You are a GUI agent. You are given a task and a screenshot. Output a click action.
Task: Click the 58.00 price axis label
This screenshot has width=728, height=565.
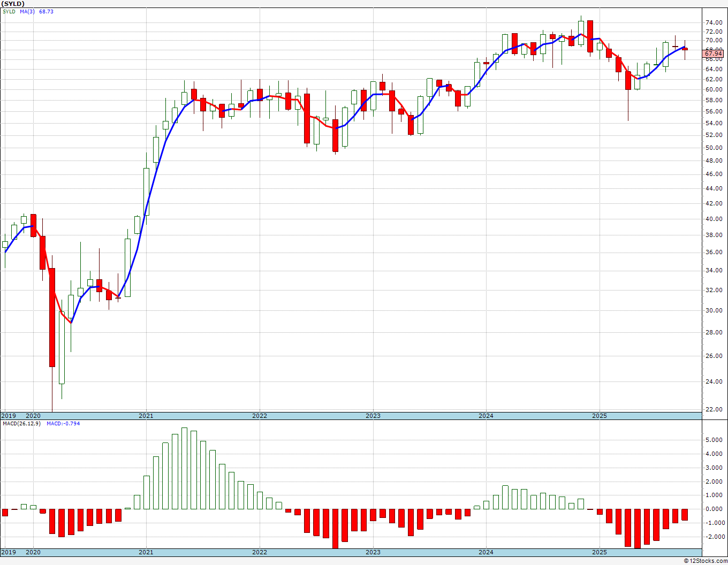pos(714,100)
